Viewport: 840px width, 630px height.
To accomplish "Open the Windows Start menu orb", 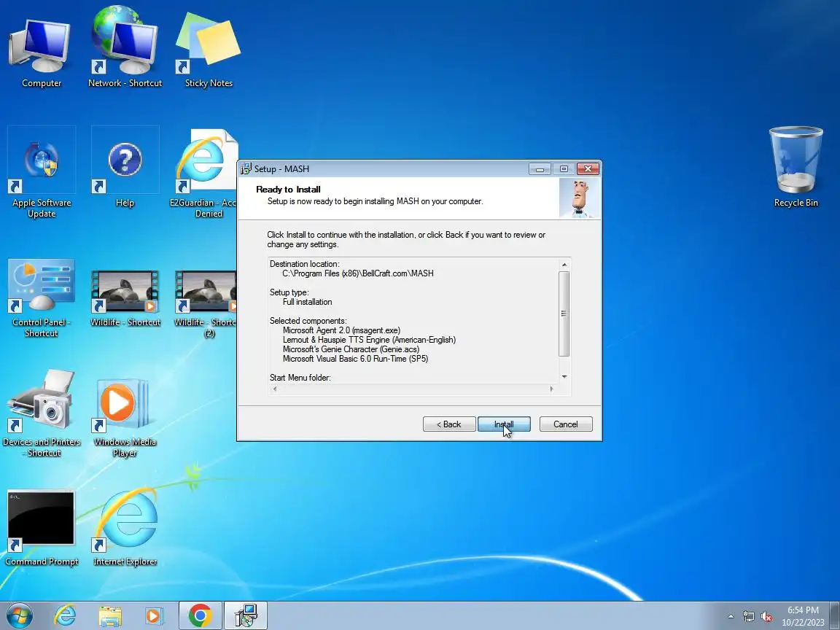I will 19,615.
